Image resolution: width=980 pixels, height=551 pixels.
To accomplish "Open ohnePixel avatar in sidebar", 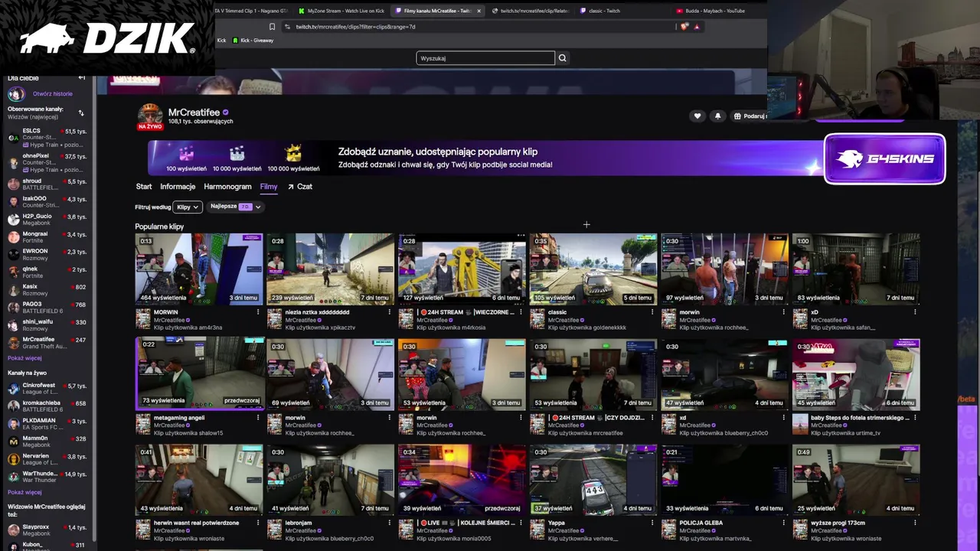I will pyautogui.click(x=14, y=163).
